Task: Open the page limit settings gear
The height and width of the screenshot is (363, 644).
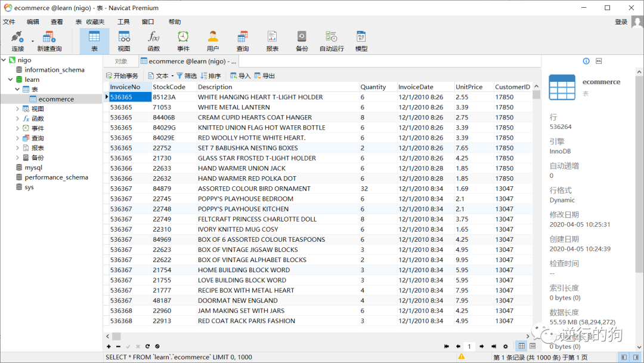Action: pyautogui.click(x=506, y=346)
